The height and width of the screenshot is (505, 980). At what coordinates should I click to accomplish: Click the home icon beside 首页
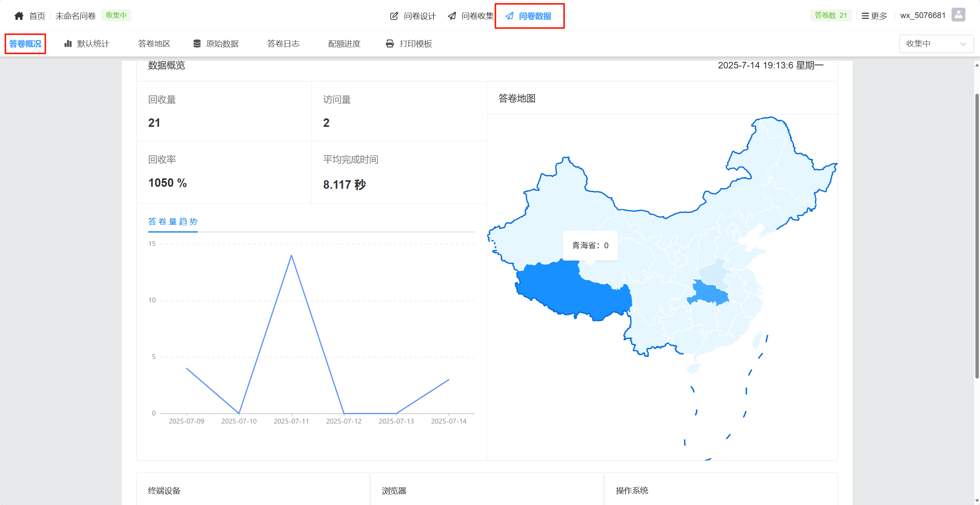pos(19,16)
